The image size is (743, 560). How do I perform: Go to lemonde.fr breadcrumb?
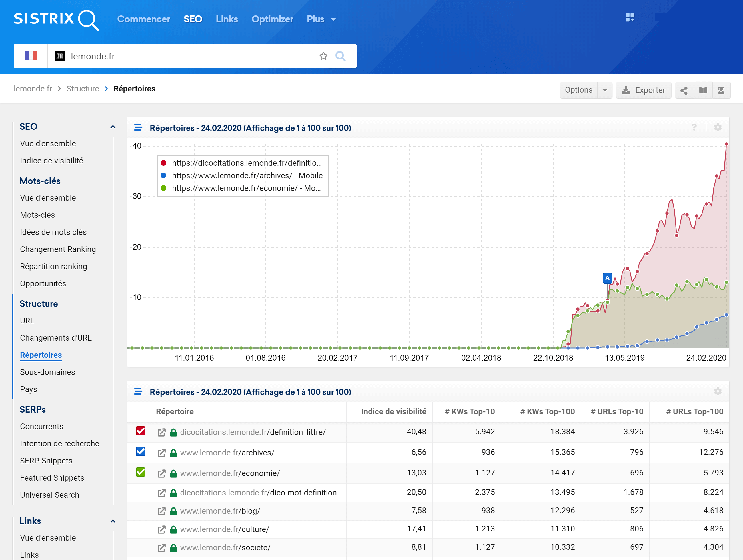pos(33,89)
